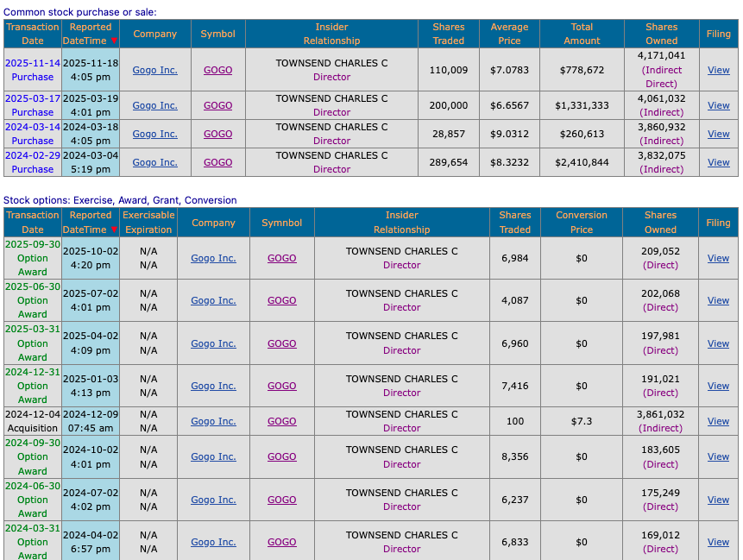Image resolution: width=743 pixels, height=560 pixels.
Task: Select the $778,672 total amount cell
Action: point(582,70)
